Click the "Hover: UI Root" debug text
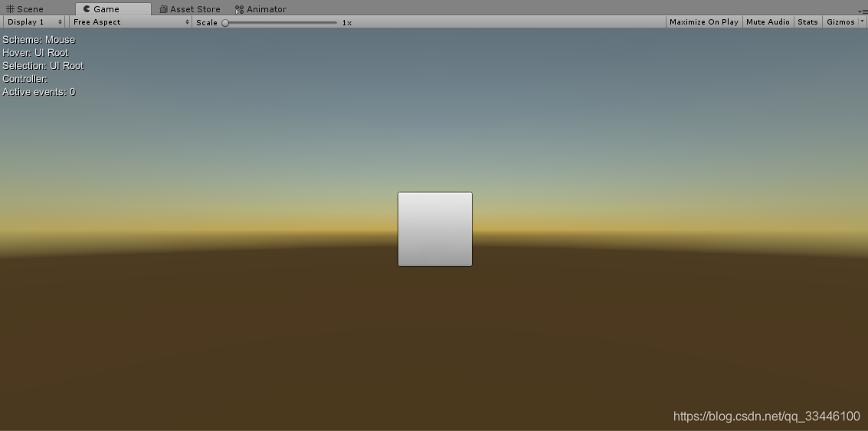 (35, 53)
